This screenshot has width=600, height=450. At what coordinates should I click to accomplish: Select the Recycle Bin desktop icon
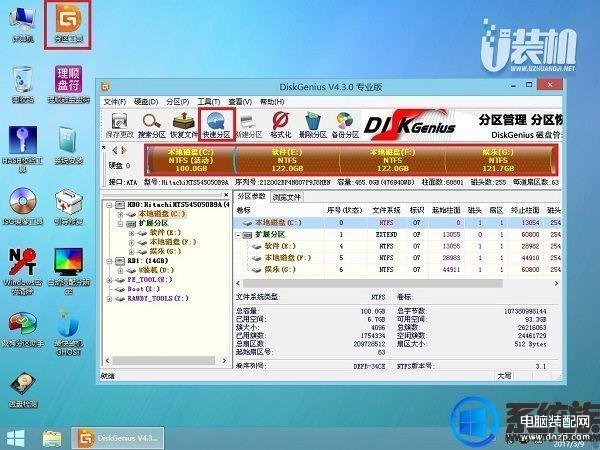23,84
